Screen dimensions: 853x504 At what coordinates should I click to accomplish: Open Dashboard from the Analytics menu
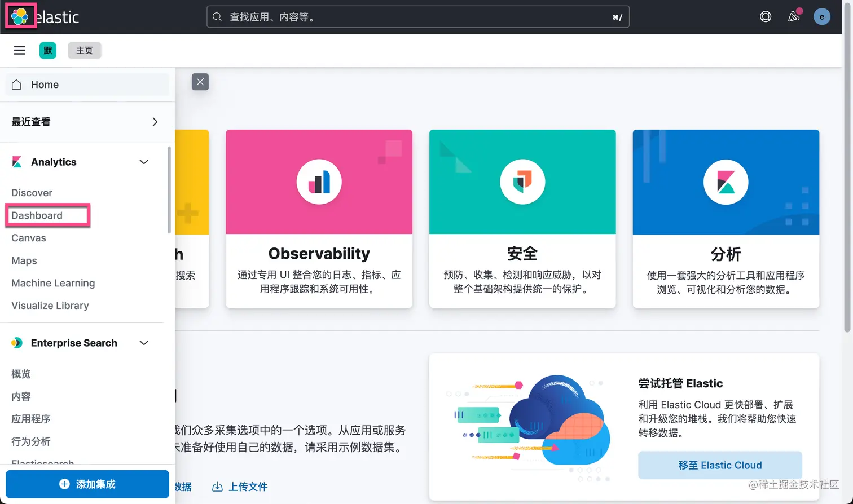click(x=37, y=215)
